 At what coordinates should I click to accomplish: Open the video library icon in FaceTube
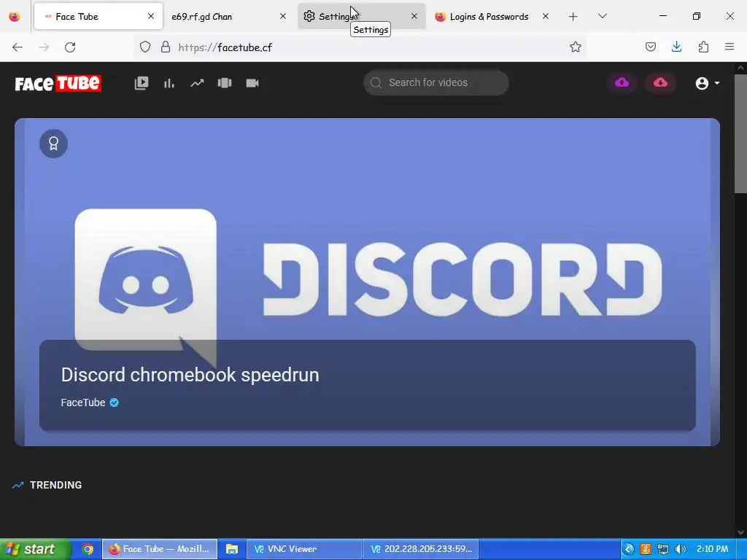pos(142,83)
